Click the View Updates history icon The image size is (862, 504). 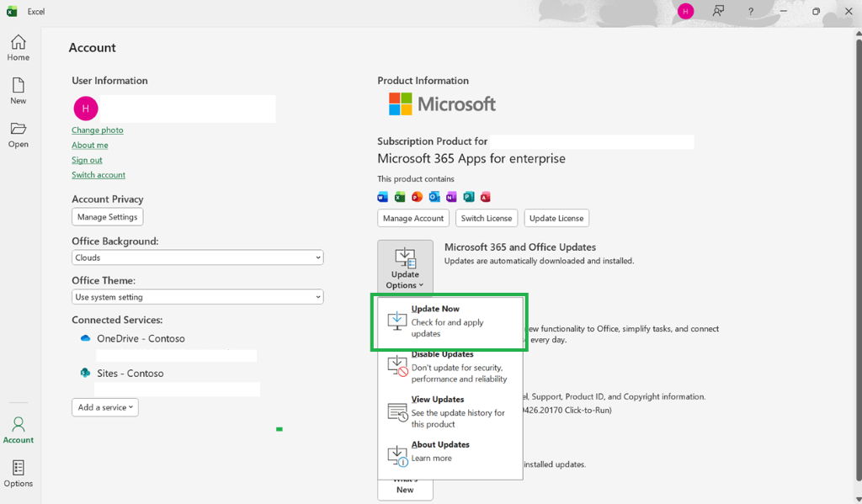[x=397, y=411]
